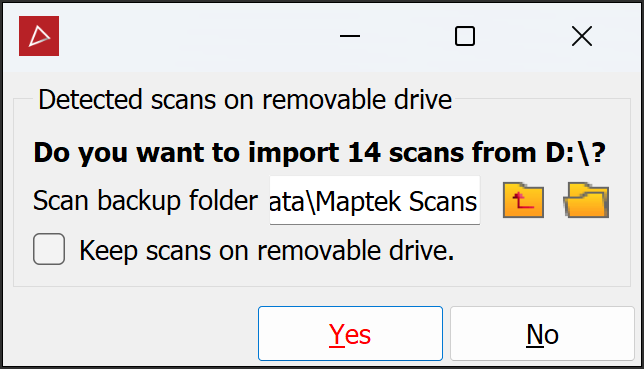Confirm importing scans with Yes
Image resolution: width=644 pixels, height=369 pixels.
[350, 333]
